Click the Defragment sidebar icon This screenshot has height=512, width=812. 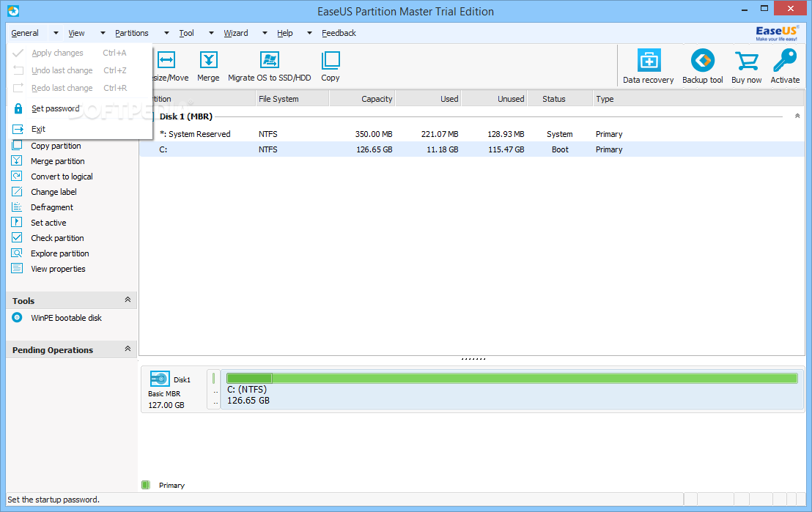click(x=17, y=207)
